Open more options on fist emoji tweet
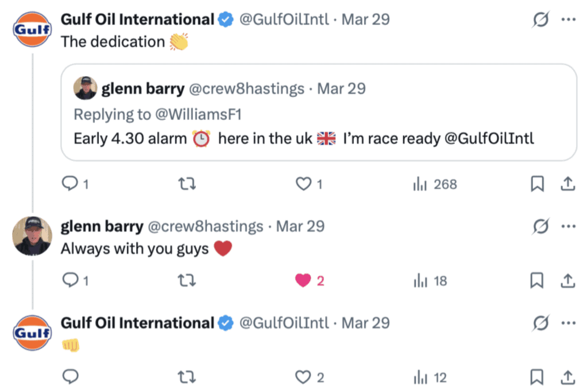Screen dimensions: 588x390 point(568,323)
